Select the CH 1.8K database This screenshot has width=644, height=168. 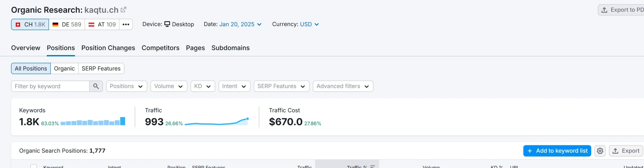coord(30,24)
